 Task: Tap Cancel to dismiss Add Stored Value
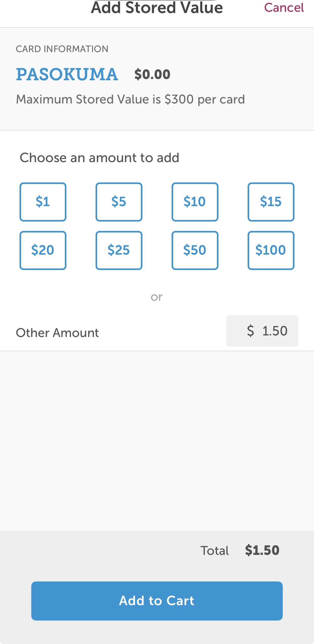284,8
